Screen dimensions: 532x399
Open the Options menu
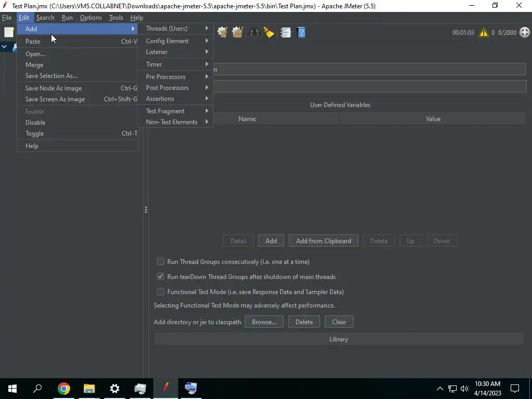(90, 18)
